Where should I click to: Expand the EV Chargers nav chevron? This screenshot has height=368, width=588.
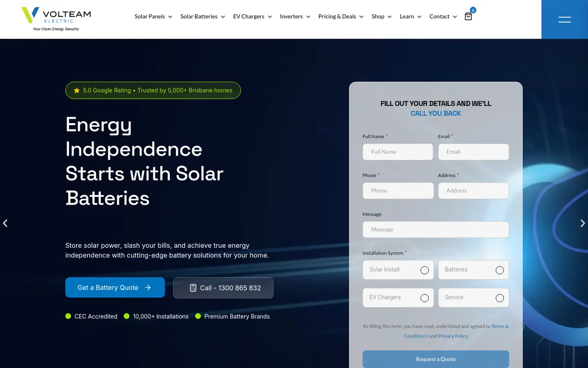tap(270, 17)
